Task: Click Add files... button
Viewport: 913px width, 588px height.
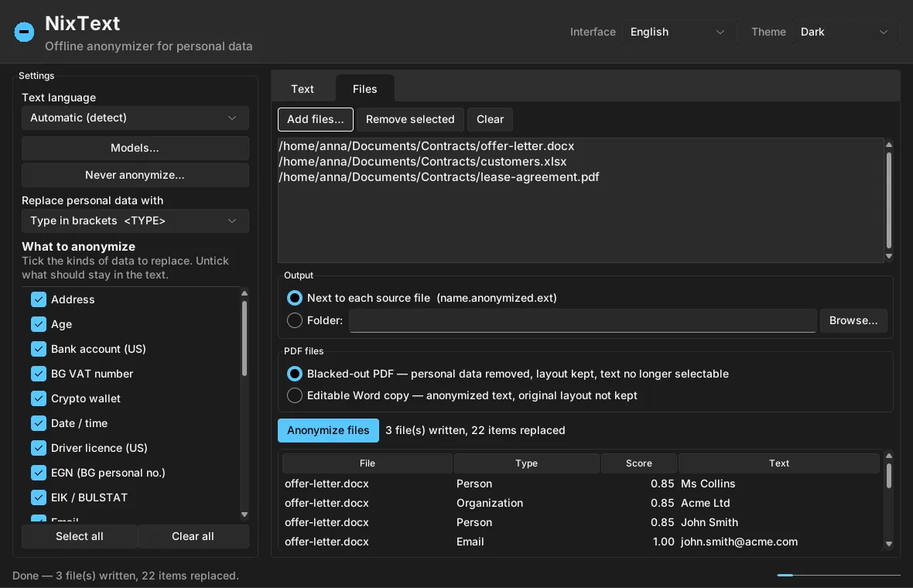Action: point(315,119)
